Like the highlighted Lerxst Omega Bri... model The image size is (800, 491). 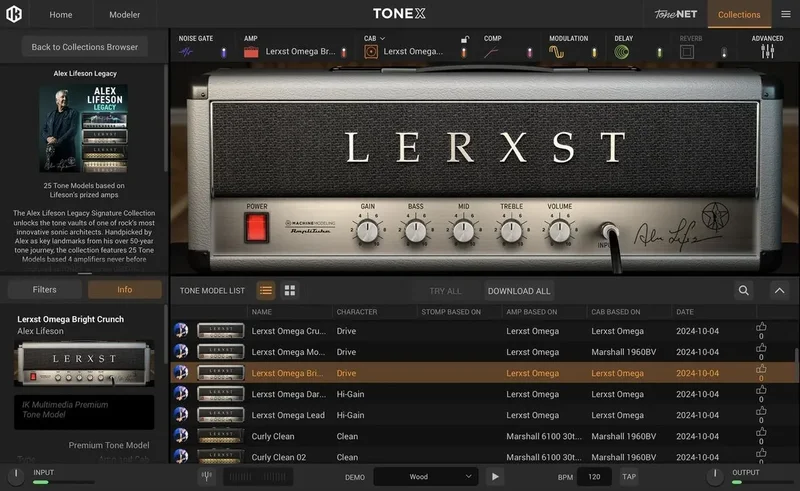(x=761, y=369)
